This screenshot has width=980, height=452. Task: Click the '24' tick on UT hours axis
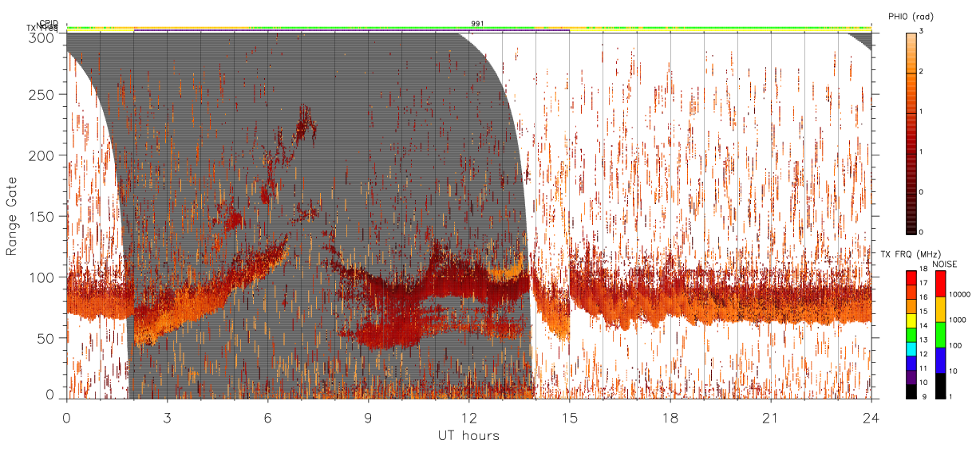tap(871, 418)
